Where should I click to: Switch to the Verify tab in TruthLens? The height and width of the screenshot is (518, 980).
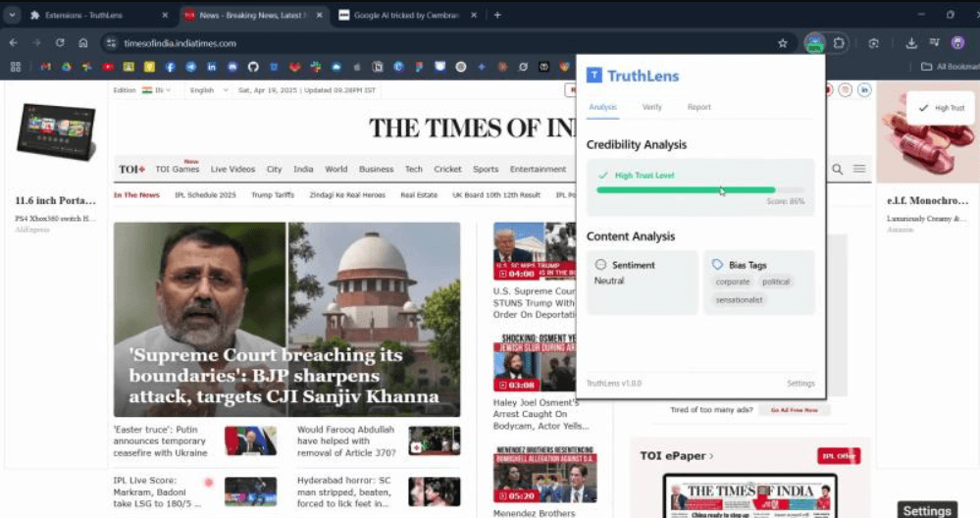(x=651, y=107)
